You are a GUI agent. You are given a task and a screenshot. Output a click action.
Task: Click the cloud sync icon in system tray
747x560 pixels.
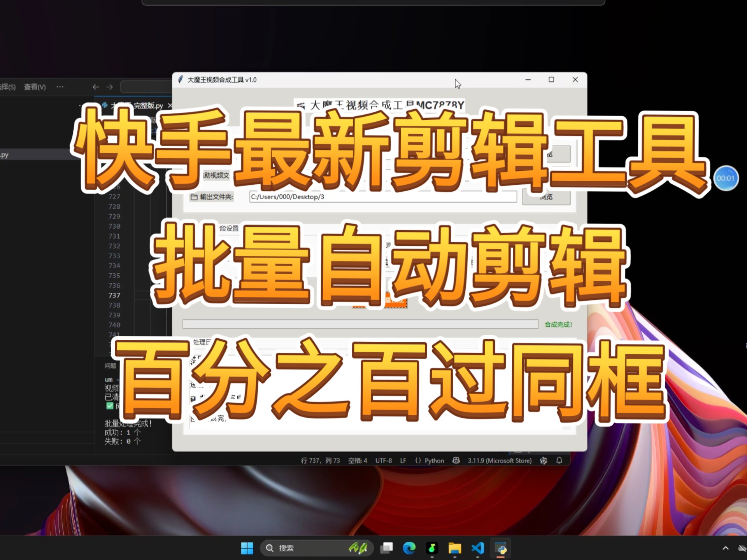742,548
